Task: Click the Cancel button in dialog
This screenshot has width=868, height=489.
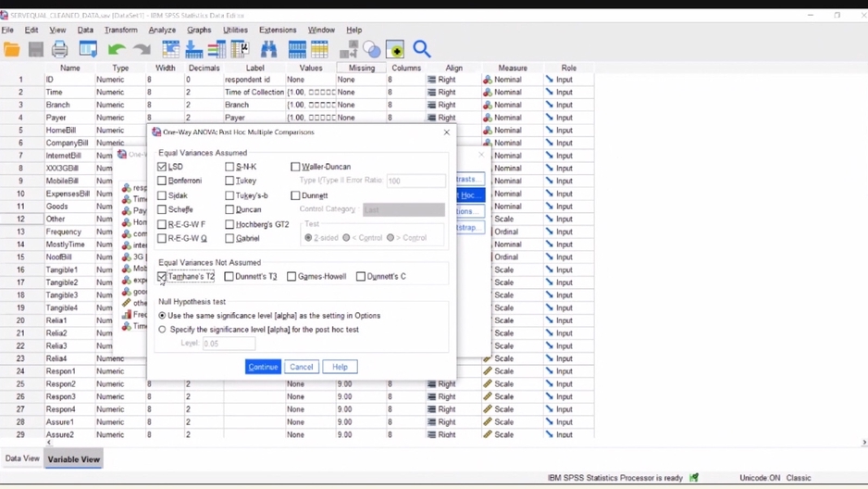Action: pos(301,367)
